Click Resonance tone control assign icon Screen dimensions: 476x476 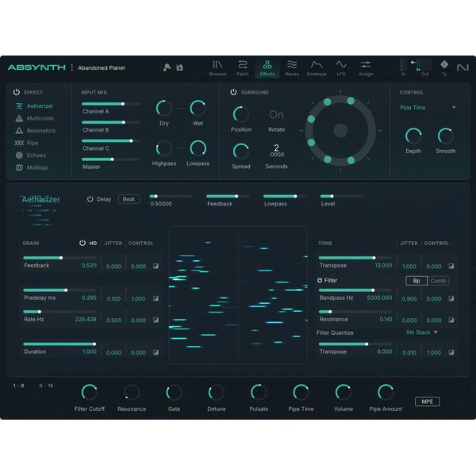tap(451, 320)
